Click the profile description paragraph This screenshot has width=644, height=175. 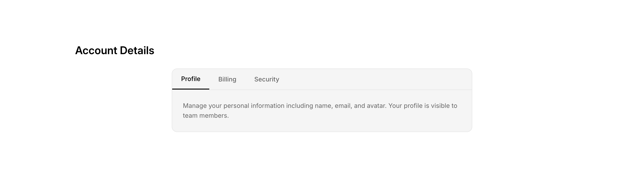[x=320, y=111]
